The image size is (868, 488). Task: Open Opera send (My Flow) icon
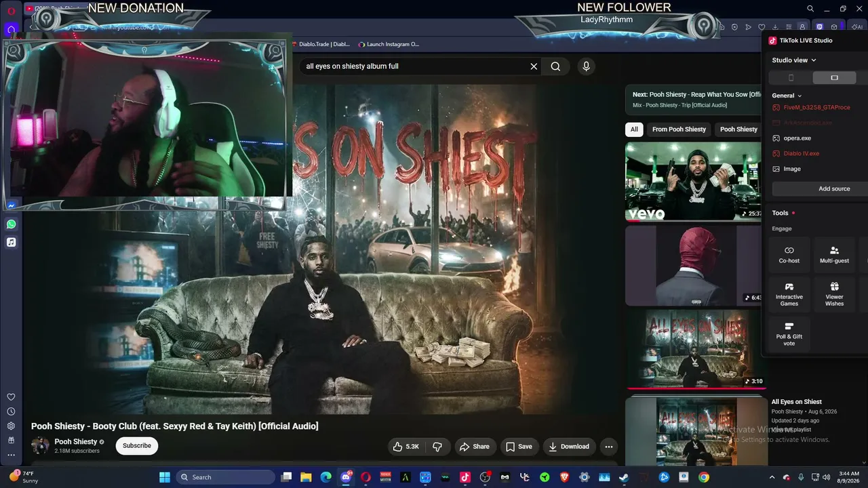tap(748, 27)
